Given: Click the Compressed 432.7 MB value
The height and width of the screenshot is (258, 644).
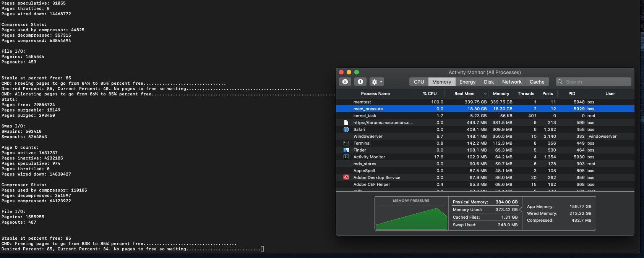Looking at the screenshot, I should [581, 220].
